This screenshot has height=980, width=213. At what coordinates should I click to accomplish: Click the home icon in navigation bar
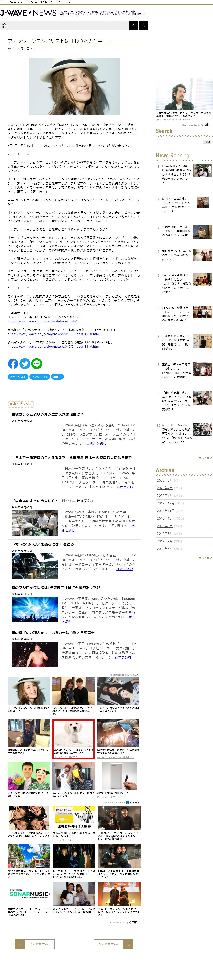pyautogui.click(x=4, y=25)
